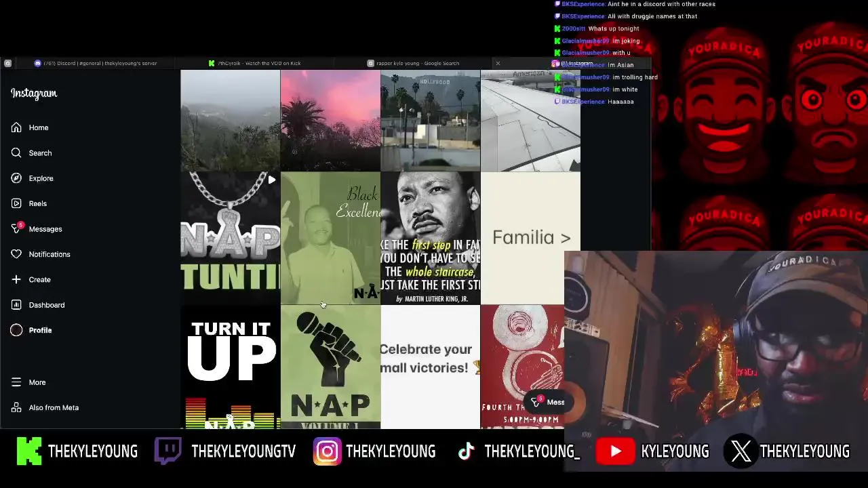Click the Kick logo in bottom banner
Image resolution: width=868 pixels, height=488 pixels.
[x=29, y=451]
